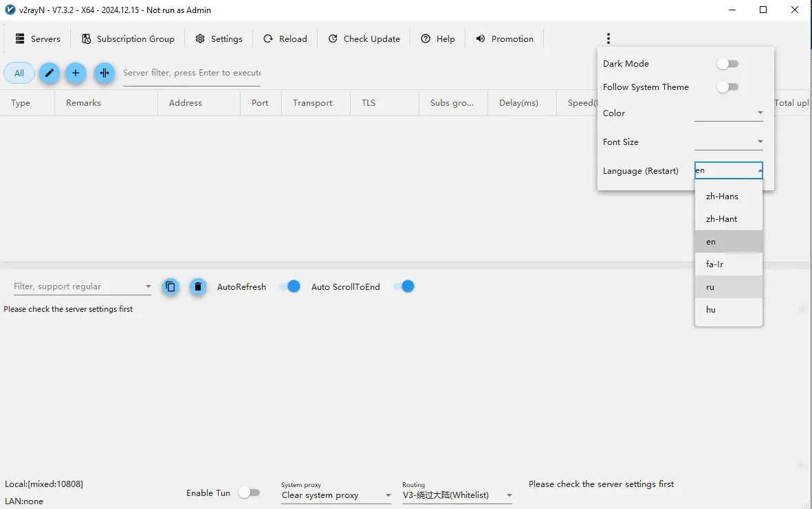Click the pencil edit server icon
This screenshot has height=509, width=812.
click(50, 73)
